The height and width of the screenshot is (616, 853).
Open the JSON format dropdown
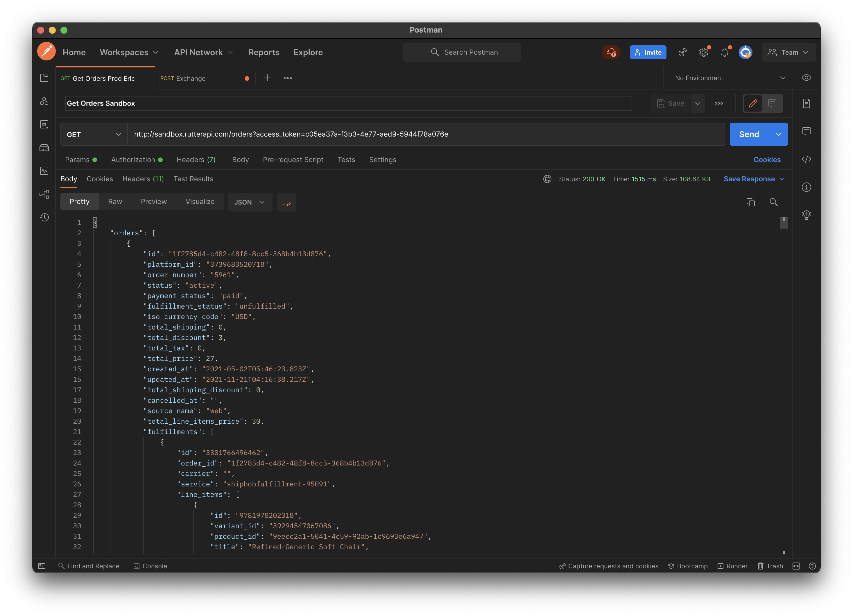click(x=250, y=202)
